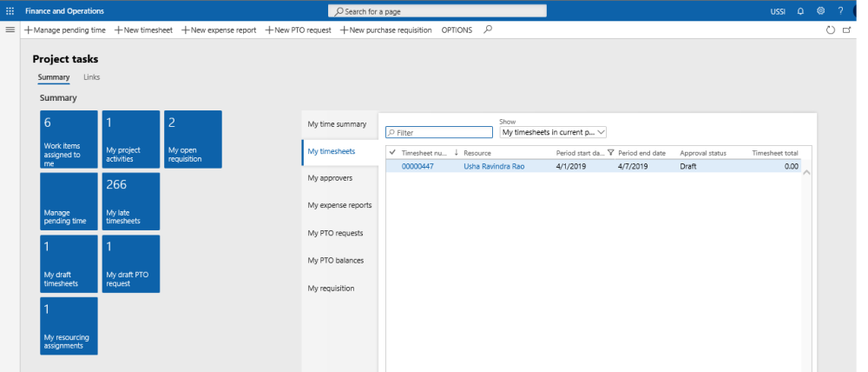Image resolution: width=868 pixels, height=372 pixels.
Task: Select the My expense reports tab
Action: pos(339,205)
